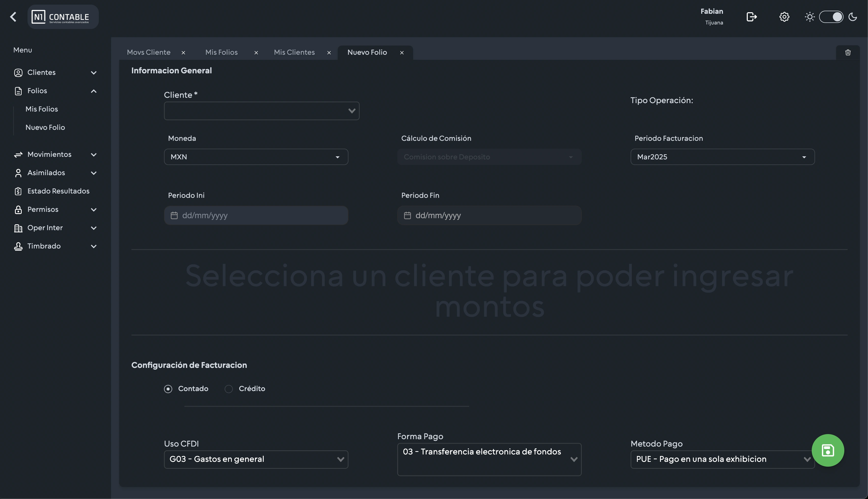868x499 pixels.
Task: Collapse the Folios section in sidebar
Action: [93, 91]
